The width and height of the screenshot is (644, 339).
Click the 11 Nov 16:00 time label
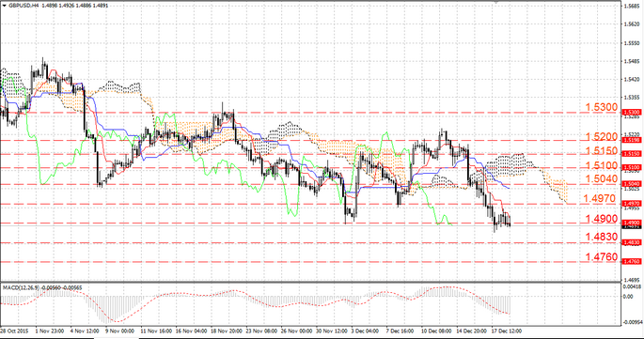point(156,331)
